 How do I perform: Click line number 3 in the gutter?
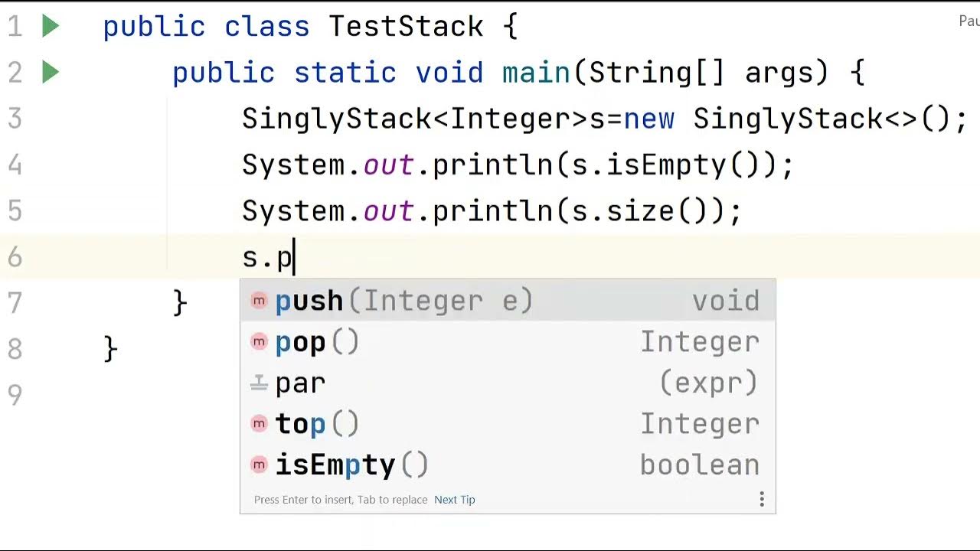coord(15,119)
